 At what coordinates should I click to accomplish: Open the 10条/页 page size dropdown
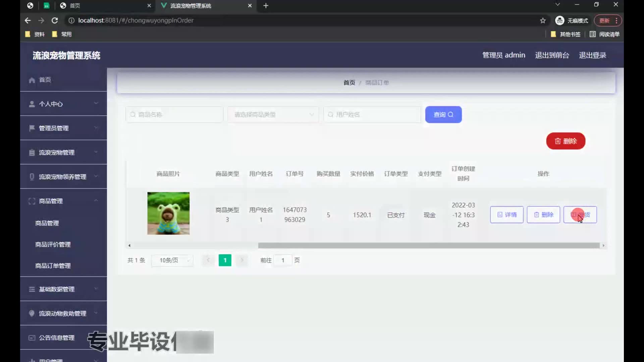172,260
